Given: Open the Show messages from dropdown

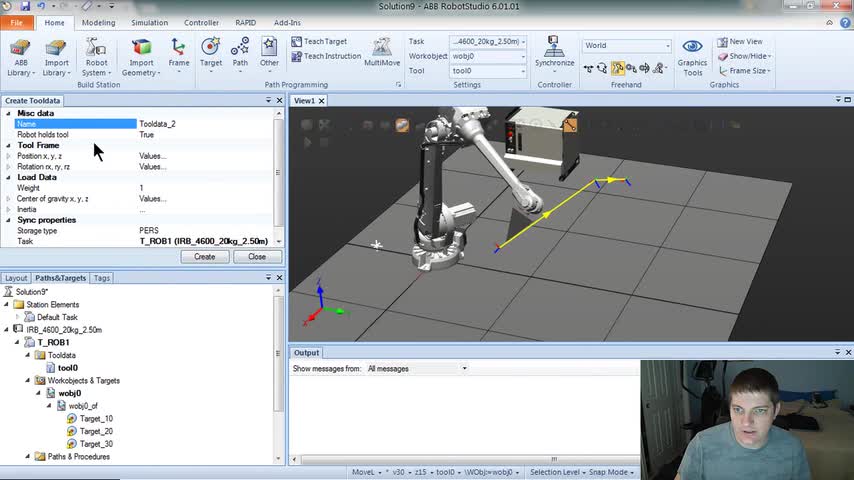Looking at the screenshot, I should [417, 369].
